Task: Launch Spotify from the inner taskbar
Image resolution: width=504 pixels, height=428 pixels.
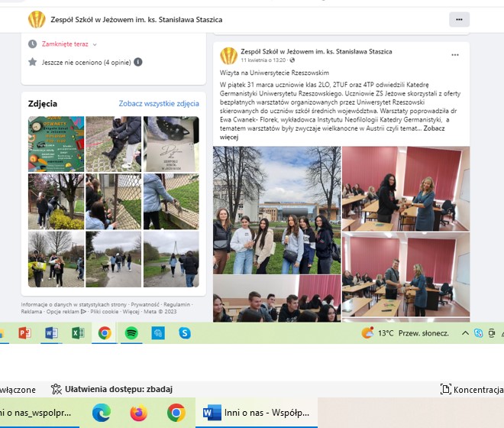Action: (131, 332)
